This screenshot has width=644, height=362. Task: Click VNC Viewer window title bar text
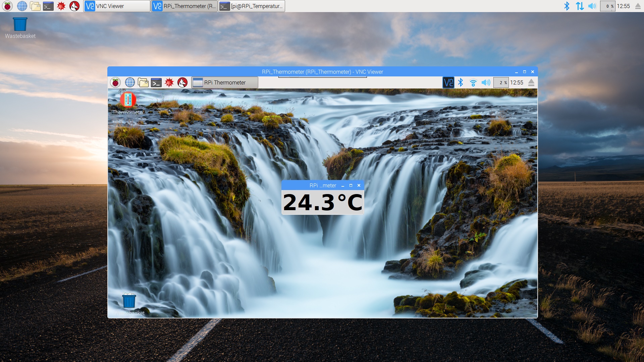pyautogui.click(x=322, y=72)
